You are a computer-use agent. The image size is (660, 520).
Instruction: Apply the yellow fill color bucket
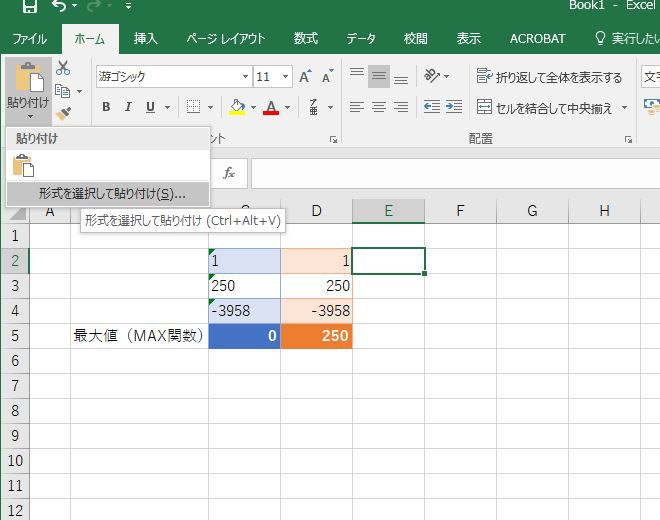click(x=237, y=107)
